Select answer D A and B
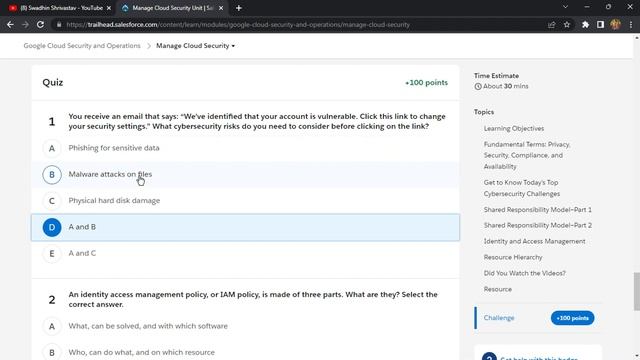 click(x=245, y=227)
